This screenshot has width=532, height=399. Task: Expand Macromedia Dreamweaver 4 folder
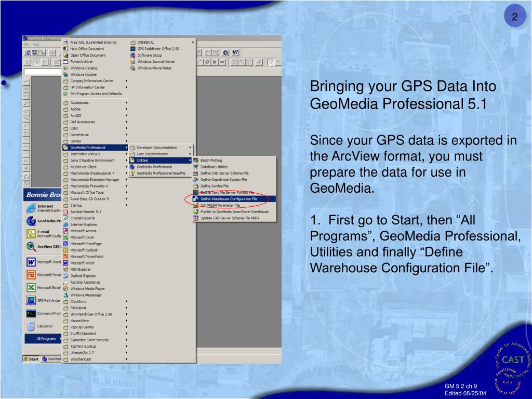96,173
